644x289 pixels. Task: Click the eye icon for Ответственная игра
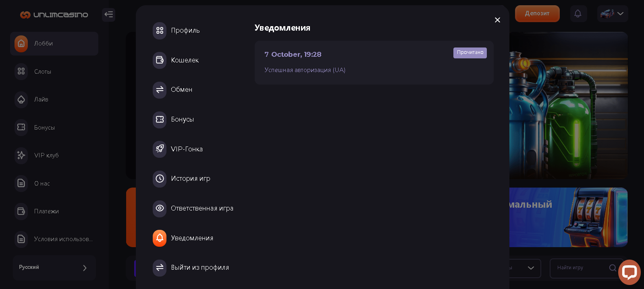tap(160, 208)
